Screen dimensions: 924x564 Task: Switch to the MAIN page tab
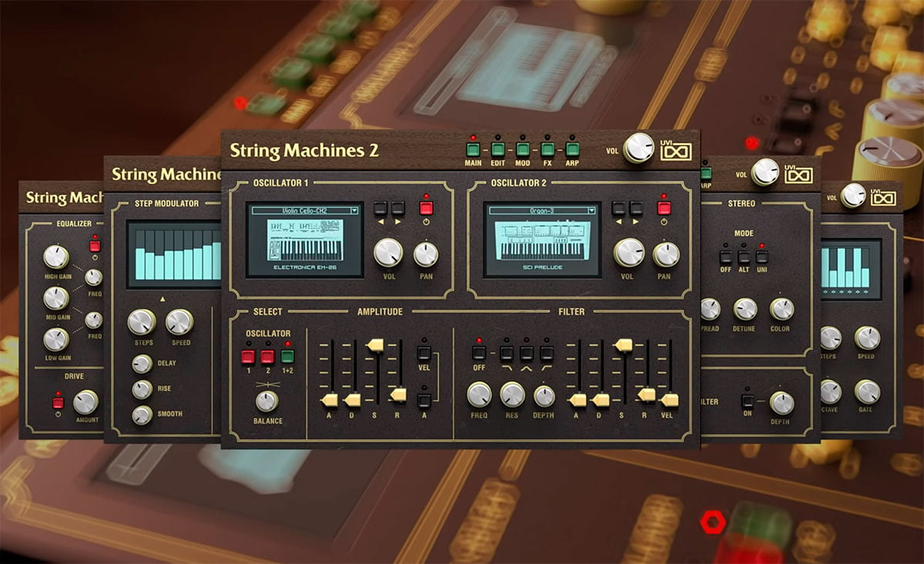tap(473, 149)
